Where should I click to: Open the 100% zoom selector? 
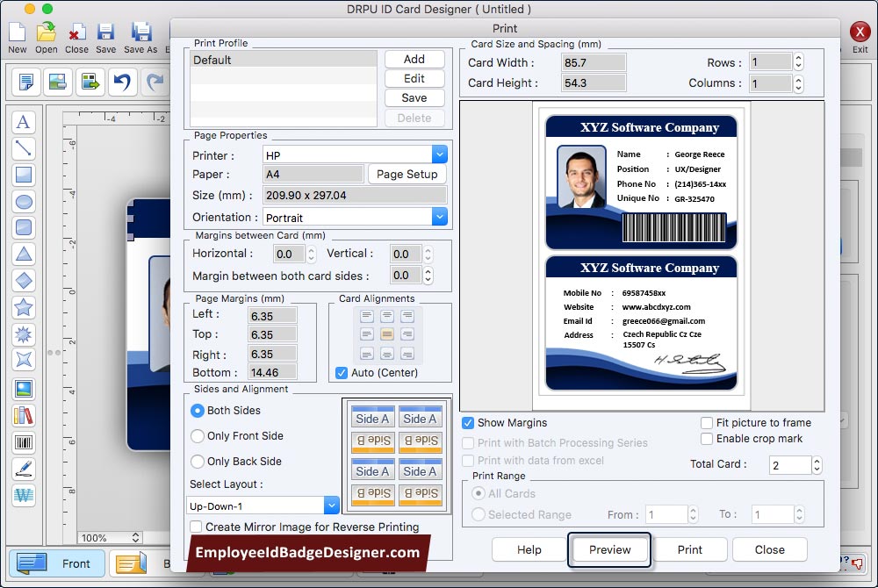point(109,538)
